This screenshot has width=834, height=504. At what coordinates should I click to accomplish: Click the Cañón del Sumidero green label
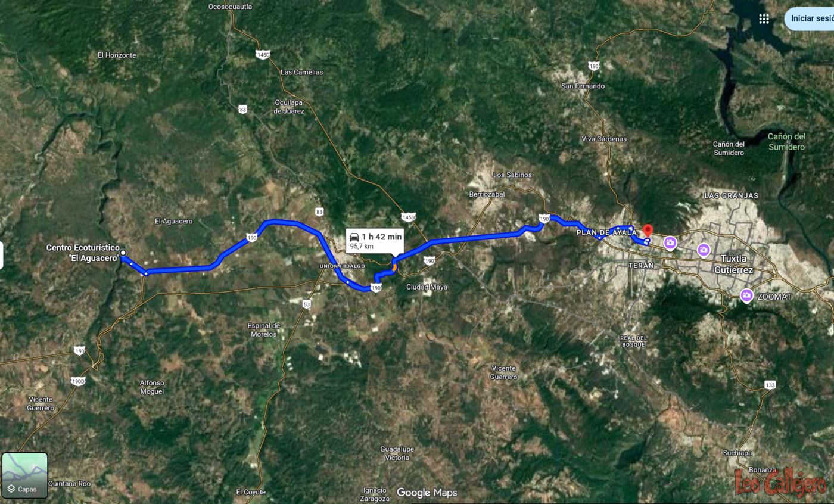(x=786, y=141)
